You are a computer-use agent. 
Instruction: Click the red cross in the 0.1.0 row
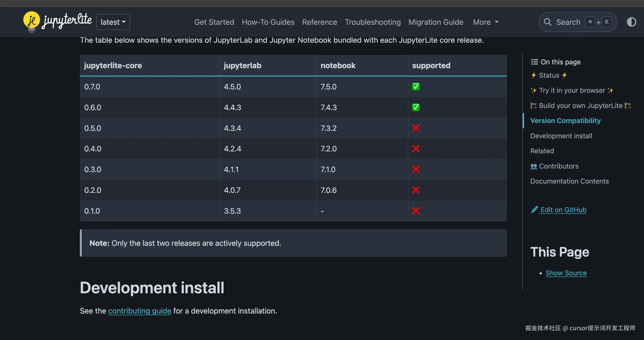click(x=416, y=211)
